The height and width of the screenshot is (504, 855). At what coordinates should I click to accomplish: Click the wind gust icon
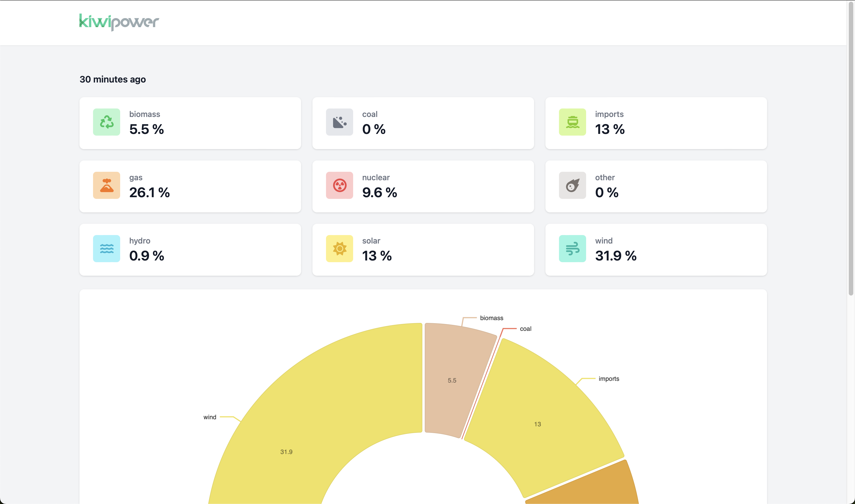pyautogui.click(x=572, y=248)
